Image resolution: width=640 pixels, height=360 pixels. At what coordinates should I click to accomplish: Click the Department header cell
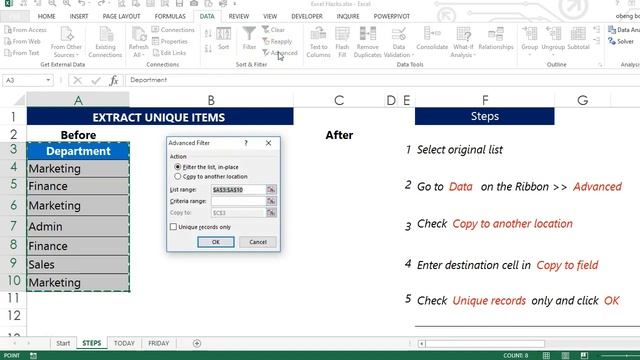click(78, 151)
